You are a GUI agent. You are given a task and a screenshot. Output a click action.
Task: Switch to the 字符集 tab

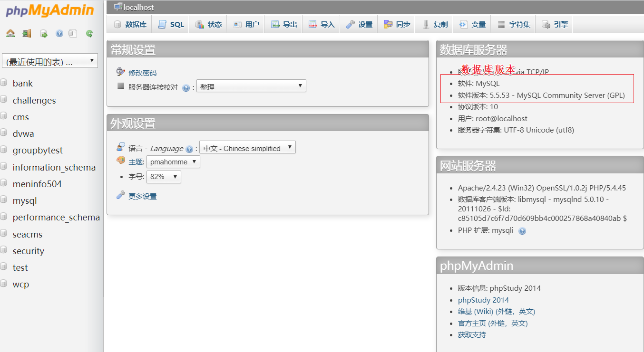tap(514, 24)
